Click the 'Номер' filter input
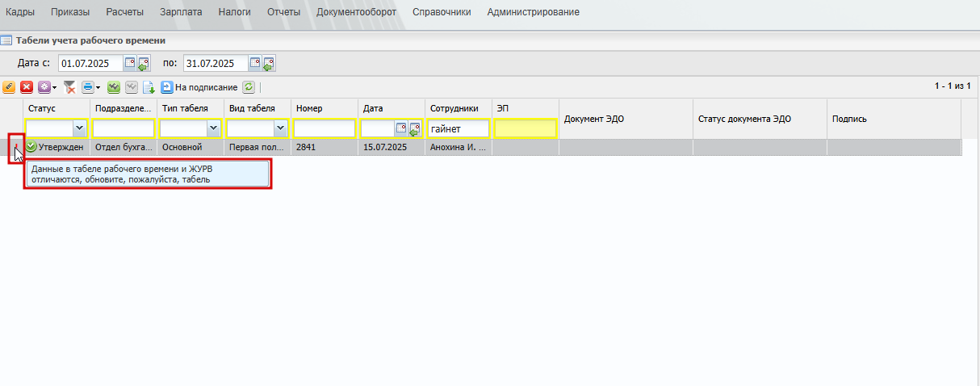The image size is (980, 386). 325,128
